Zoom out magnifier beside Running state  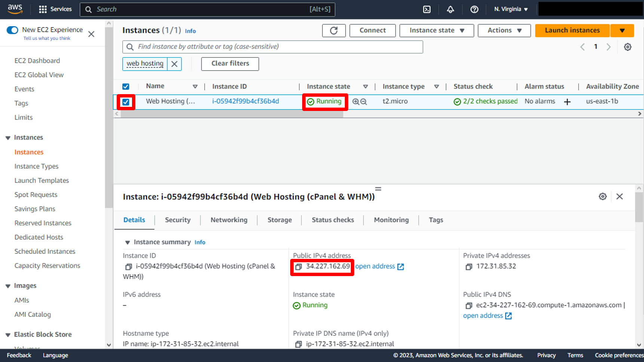364,102
